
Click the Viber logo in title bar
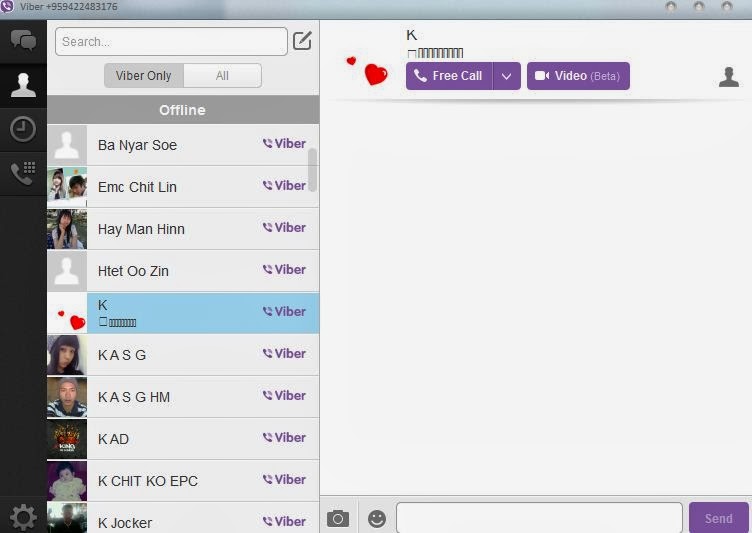click(7, 7)
